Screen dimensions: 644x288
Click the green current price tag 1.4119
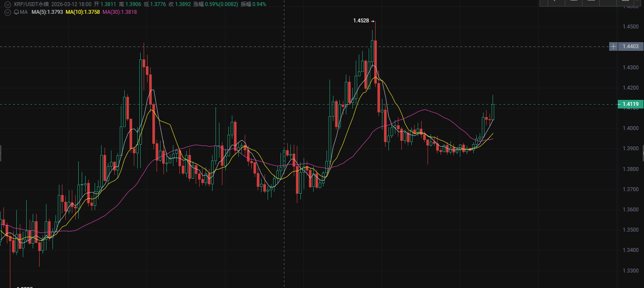[x=631, y=104]
